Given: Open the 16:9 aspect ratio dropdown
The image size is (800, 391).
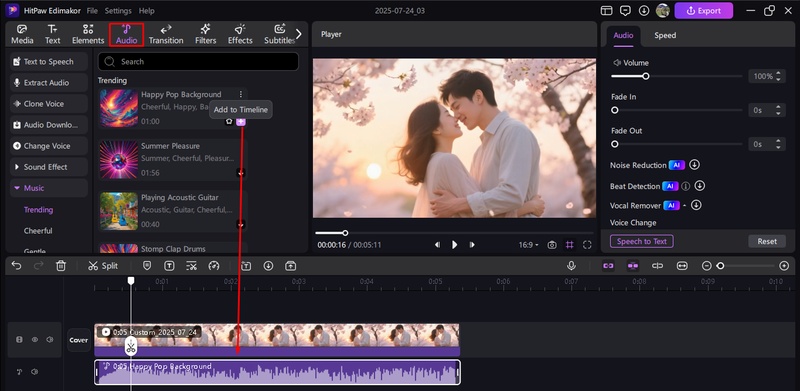Looking at the screenshot, I should pos(529,245).
